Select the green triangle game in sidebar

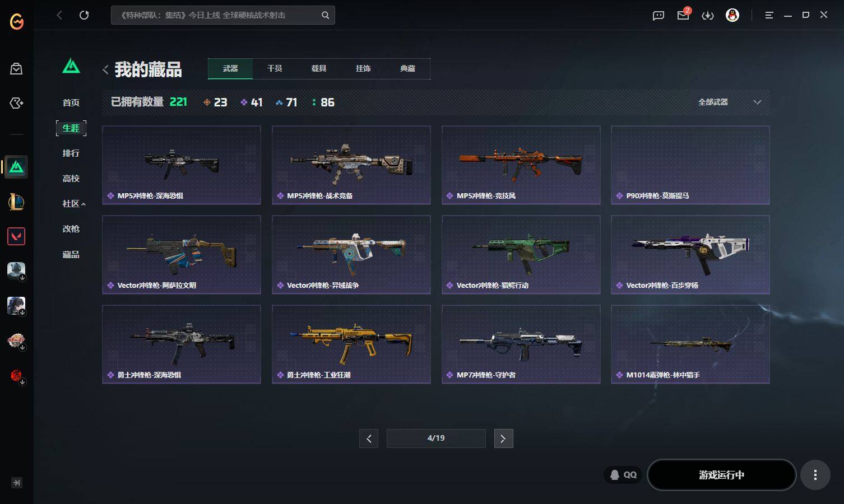tap(16, 167)
